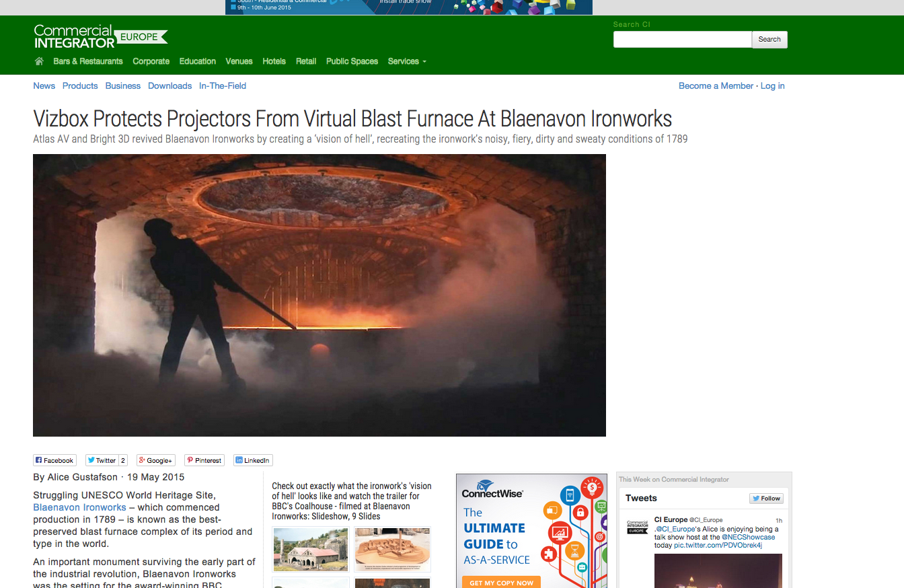Open the Hotels category

274,61
